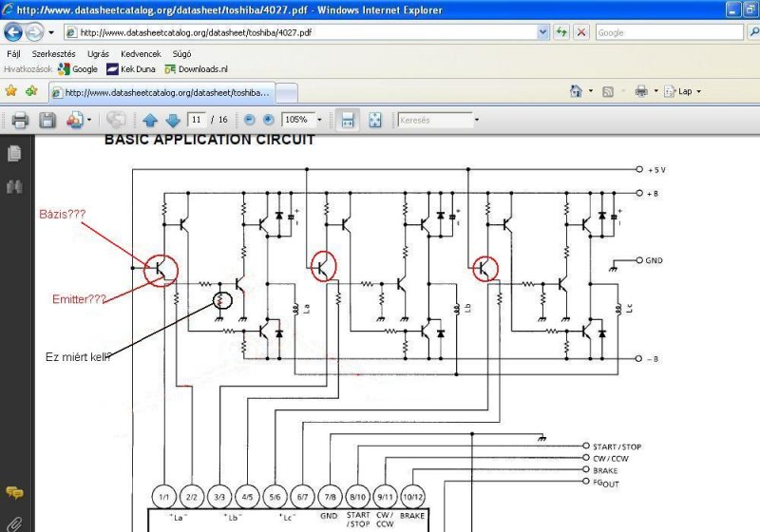Click the Add to Favorites icon
The width and height of the screenshot is (760, 532).
click(31, 91)
